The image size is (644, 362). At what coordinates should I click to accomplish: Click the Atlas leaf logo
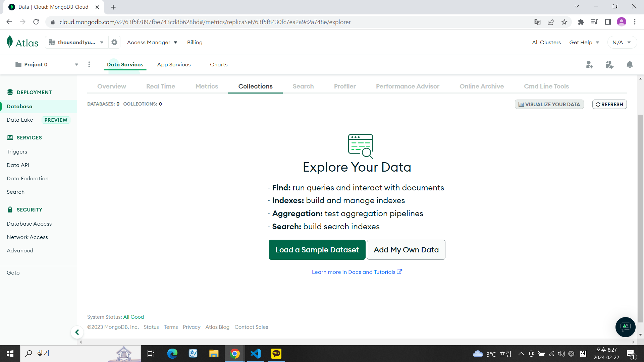tap(22, 42)
